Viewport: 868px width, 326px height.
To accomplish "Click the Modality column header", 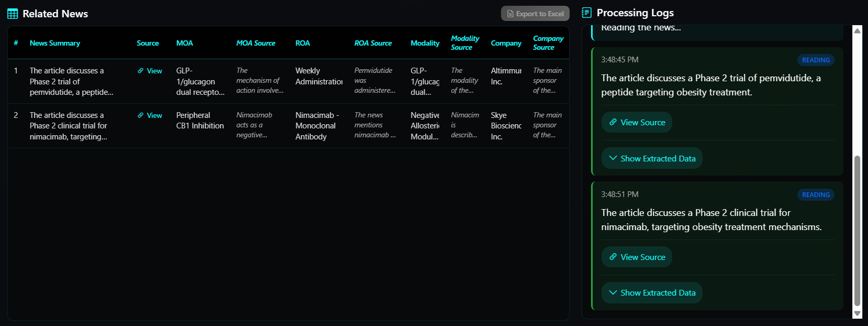I will point(425,43).
